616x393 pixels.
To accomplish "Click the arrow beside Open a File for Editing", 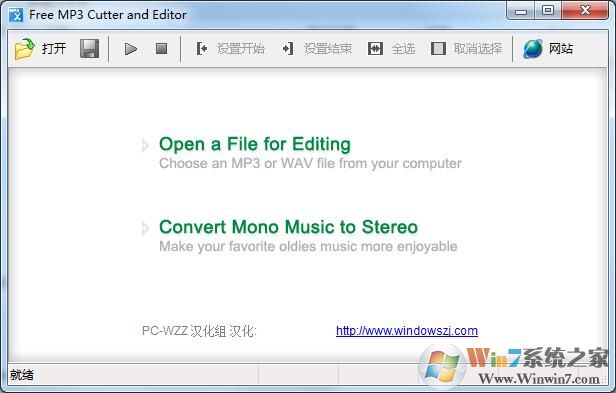I will (x=145, y=145).
